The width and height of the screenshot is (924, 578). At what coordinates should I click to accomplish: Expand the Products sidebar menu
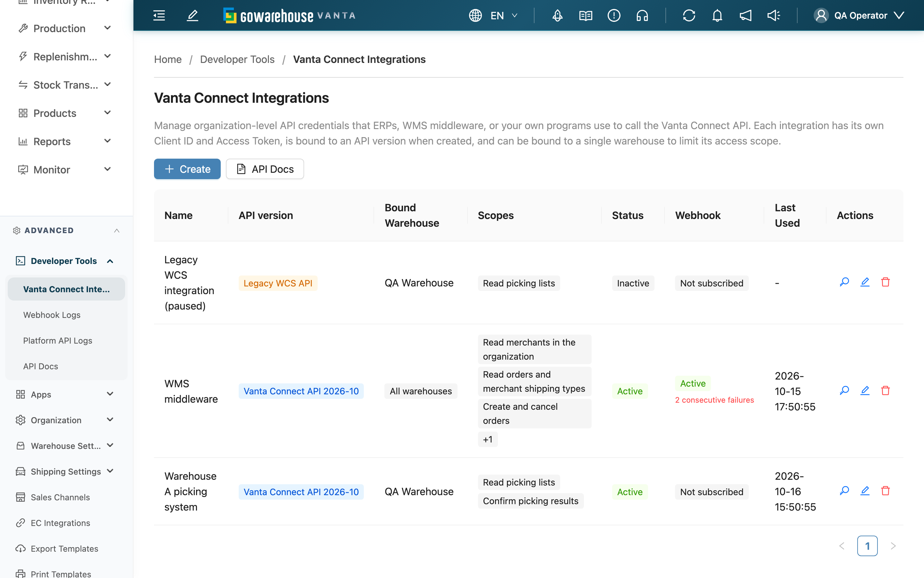click(65, 113)
